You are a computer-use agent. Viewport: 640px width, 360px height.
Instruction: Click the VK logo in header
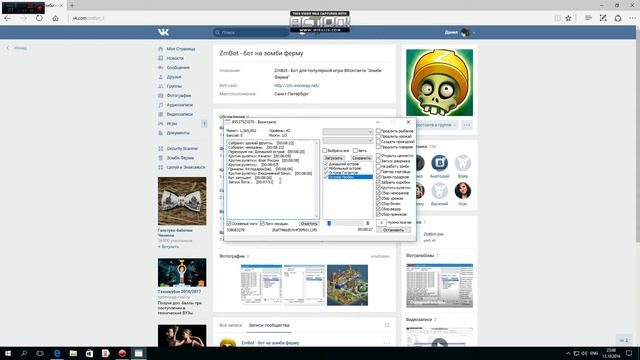(x=163, y=32)
